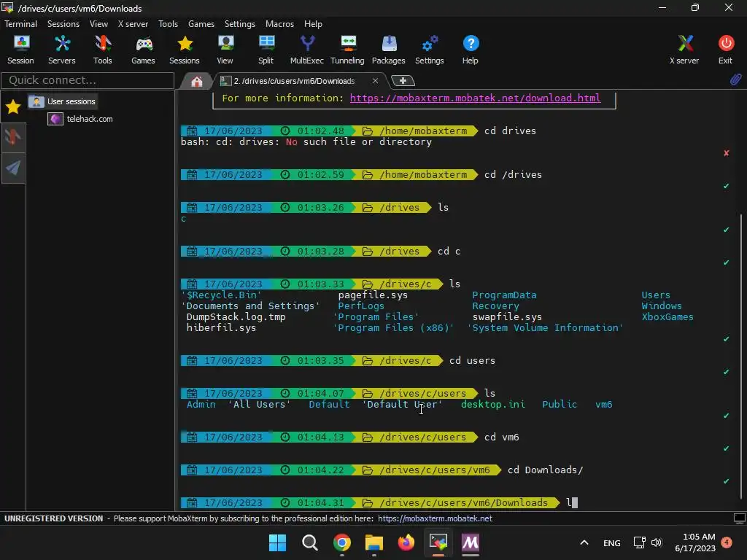This screenshot has height=560, width=747.
Task: Click the red Exit power icon
Action: point(726,50)
